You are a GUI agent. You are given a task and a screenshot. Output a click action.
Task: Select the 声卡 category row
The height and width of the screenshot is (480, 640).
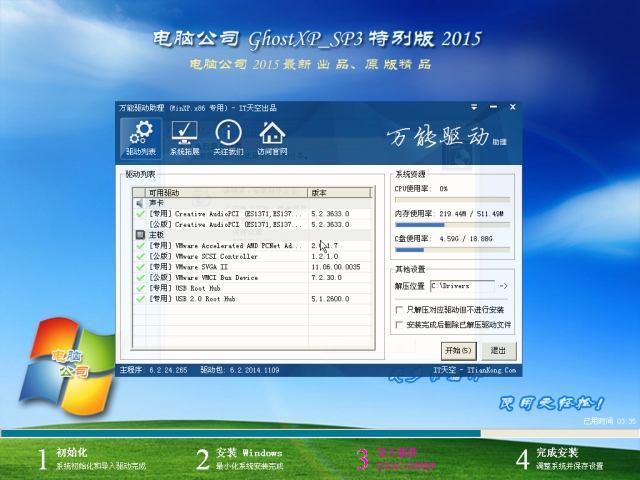(x=252, y=203)
